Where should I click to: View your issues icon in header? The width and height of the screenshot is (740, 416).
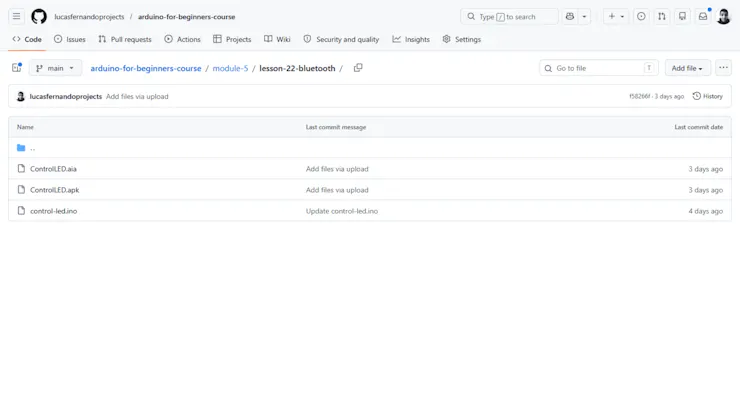(x=641, y=17)
